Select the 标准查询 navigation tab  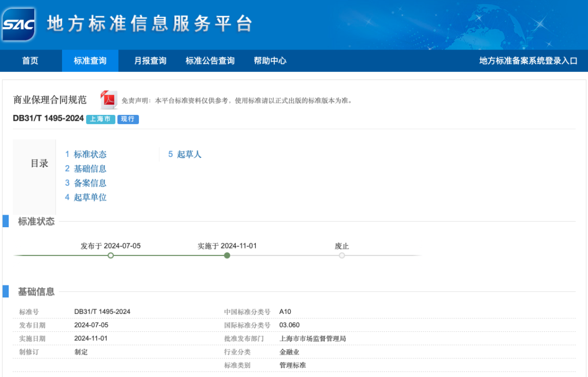pyautogui.click(x=90, y=61)
